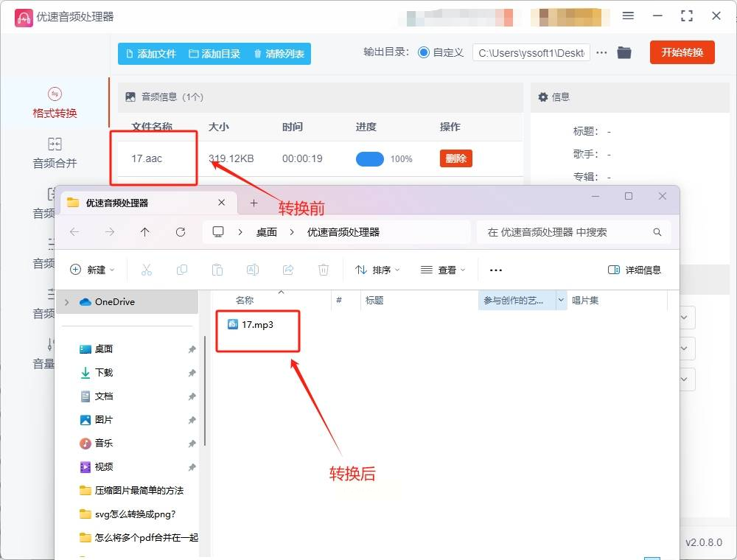
Task: Click the three-dot browse output path icon
Action: click(x=601, y=52)
